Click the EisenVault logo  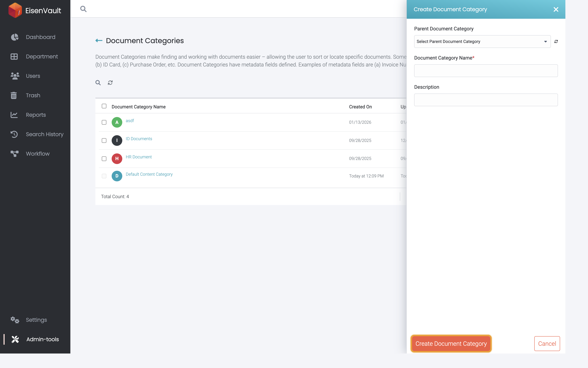point(15,10)
